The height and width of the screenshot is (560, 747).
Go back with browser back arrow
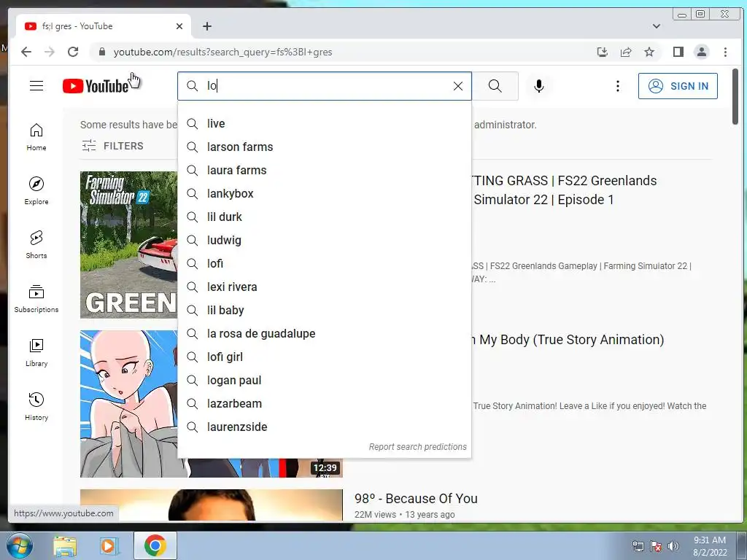point(26,52)
